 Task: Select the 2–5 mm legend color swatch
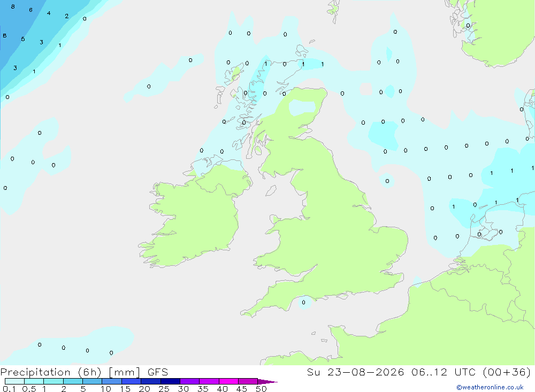tap(73, 381)
